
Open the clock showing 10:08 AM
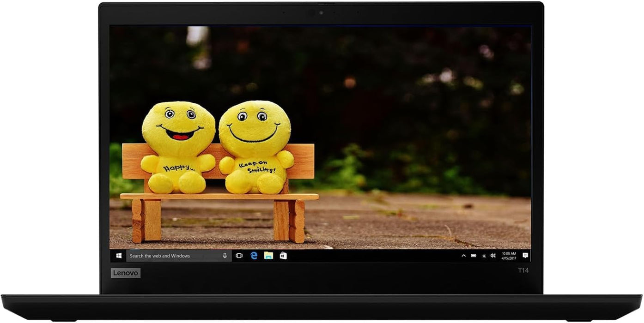click(509, 256)
